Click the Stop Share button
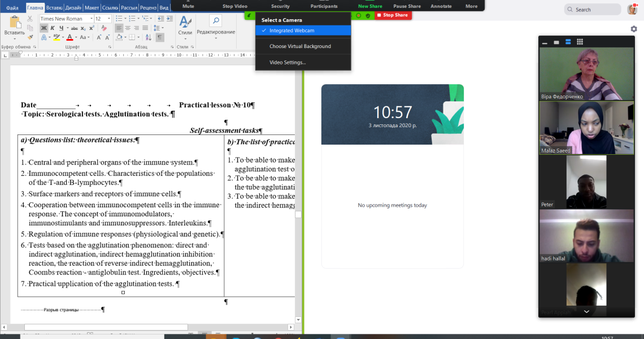644x339 pixels. click(393, 15)
